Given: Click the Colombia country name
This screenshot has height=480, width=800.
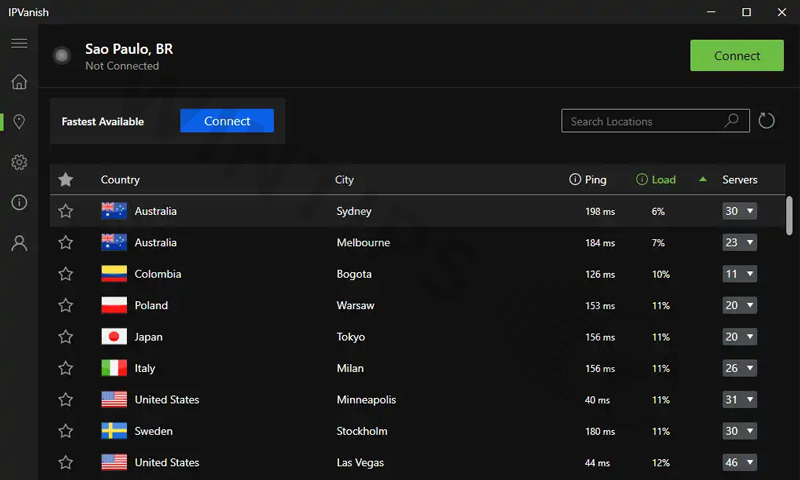Looking at the screenshot, I should [x=158, y=274].
